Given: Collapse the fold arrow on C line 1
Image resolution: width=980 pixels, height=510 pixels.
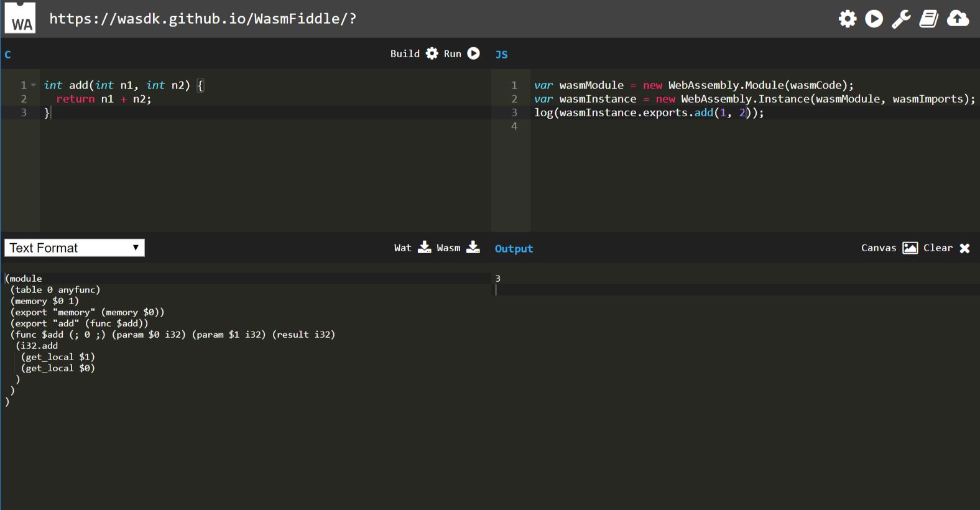Looking at the screenshot, I should (33, 85).
